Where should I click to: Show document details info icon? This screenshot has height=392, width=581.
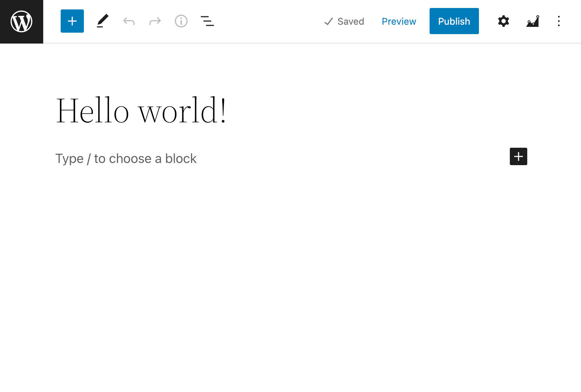coord(181,21)
